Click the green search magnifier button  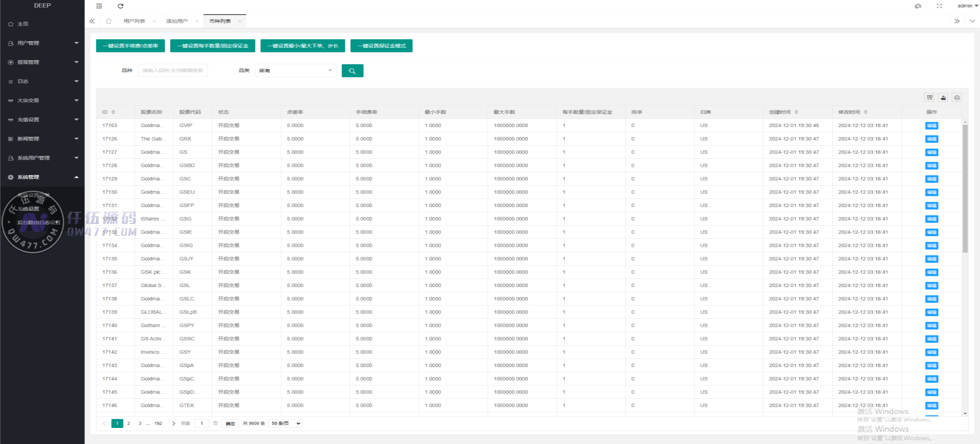[x=352, y=71]
